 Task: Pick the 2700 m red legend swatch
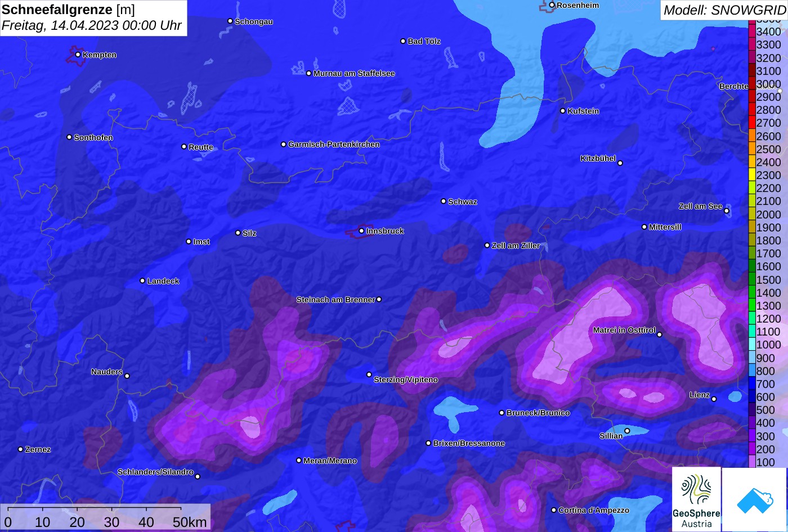751,123
